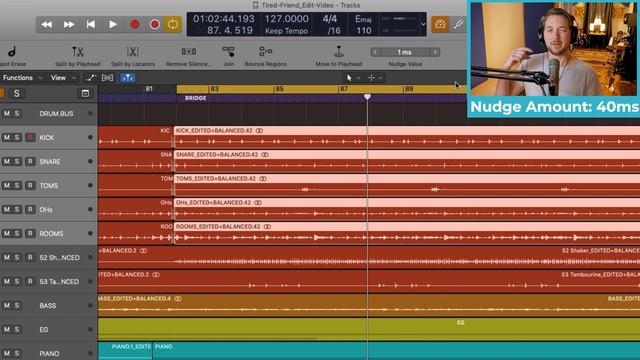Select the BASS track header name
640x360 pixels.
(x=48, y=306)
